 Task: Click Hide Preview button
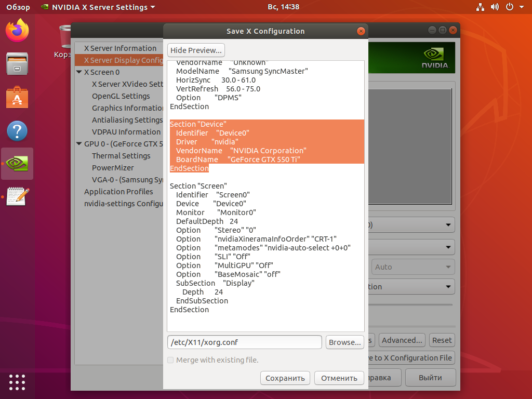(196, 50)
